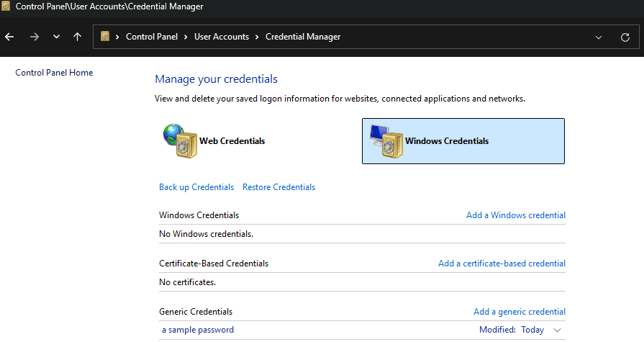Click the Back navigation arrow
The height and width of the screenshot is (342, 644).
tap(9, 37)
